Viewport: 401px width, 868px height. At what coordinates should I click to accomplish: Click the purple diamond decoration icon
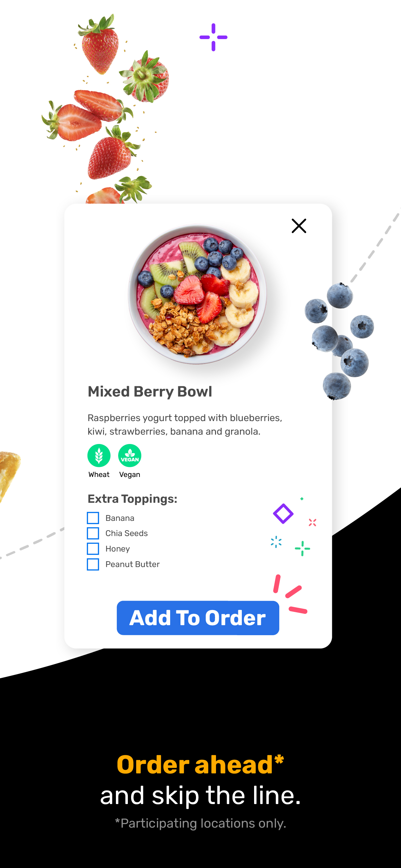(x=283, y=513)
